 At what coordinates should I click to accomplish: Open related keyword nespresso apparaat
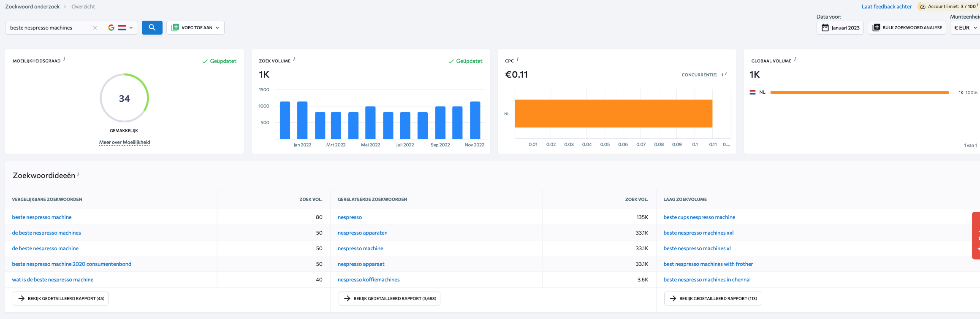361,264
